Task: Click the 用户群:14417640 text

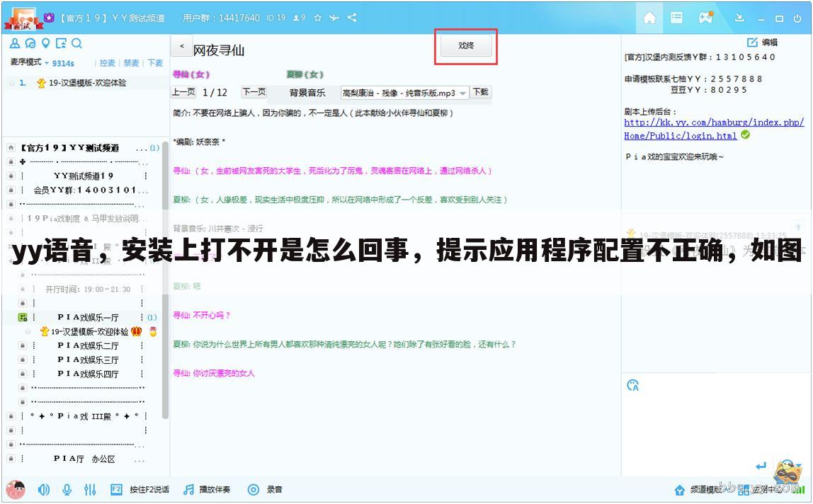Action: click(x=221, y=18)
